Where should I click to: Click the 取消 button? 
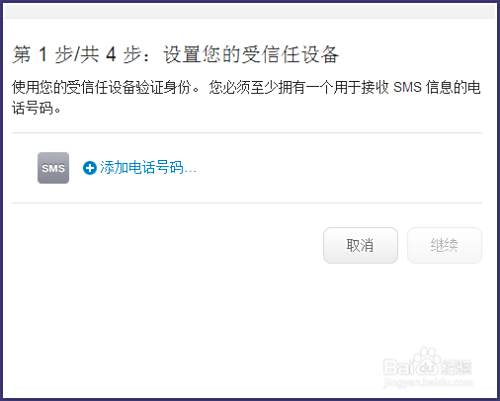[x=360, y=246]
